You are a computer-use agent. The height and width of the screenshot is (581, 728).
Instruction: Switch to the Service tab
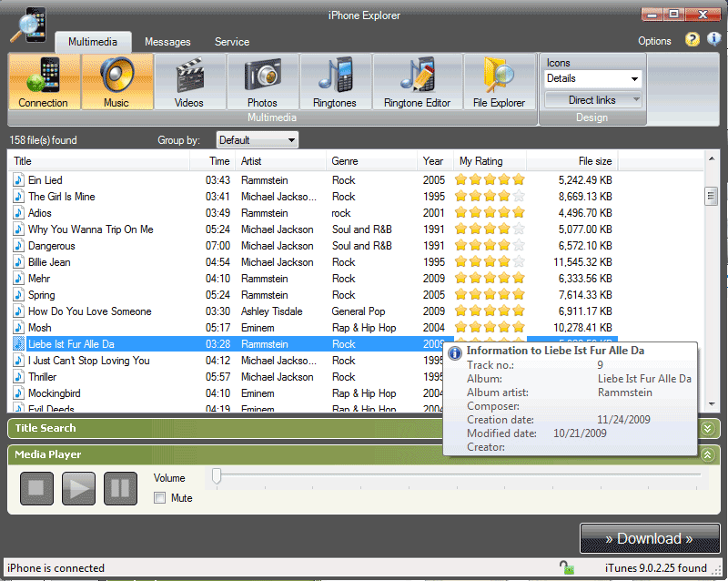[x=232, y=42]
